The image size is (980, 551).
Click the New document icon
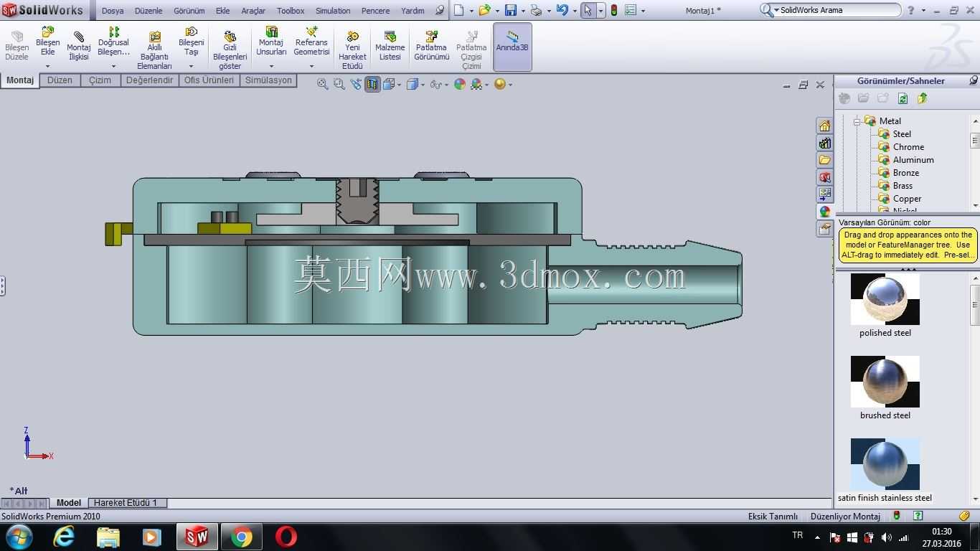coord(459,10)
